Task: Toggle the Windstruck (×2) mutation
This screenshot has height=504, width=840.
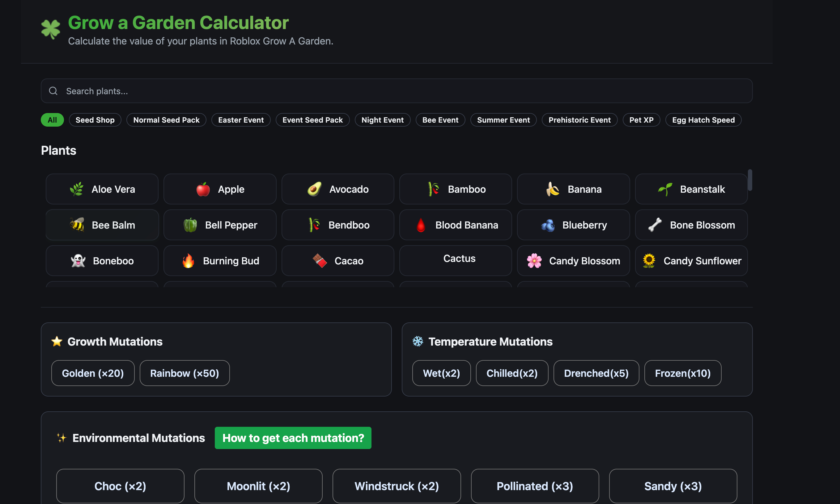Action: pos(397,486)
